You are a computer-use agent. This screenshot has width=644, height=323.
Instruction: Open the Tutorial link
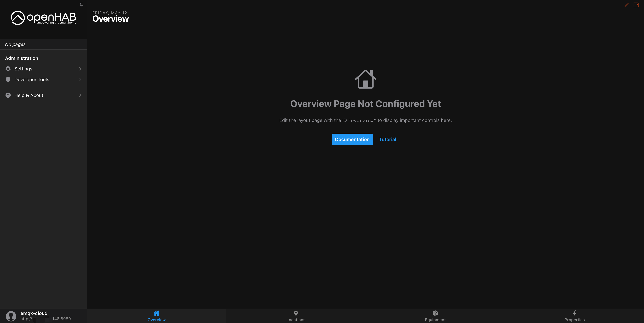coord(387,139)
